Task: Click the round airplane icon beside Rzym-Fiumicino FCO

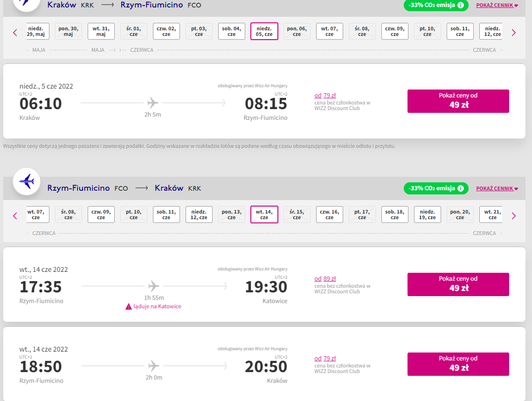Action: coord(27,181)
